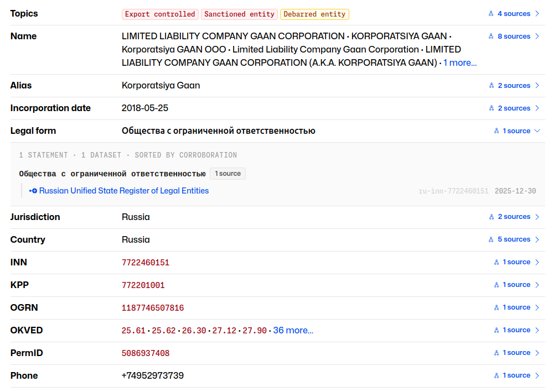The height and width of the screenshot is (392, 548).
Task: Click the sources icon in the Incorporation date row
Action: tap(492, 108)
